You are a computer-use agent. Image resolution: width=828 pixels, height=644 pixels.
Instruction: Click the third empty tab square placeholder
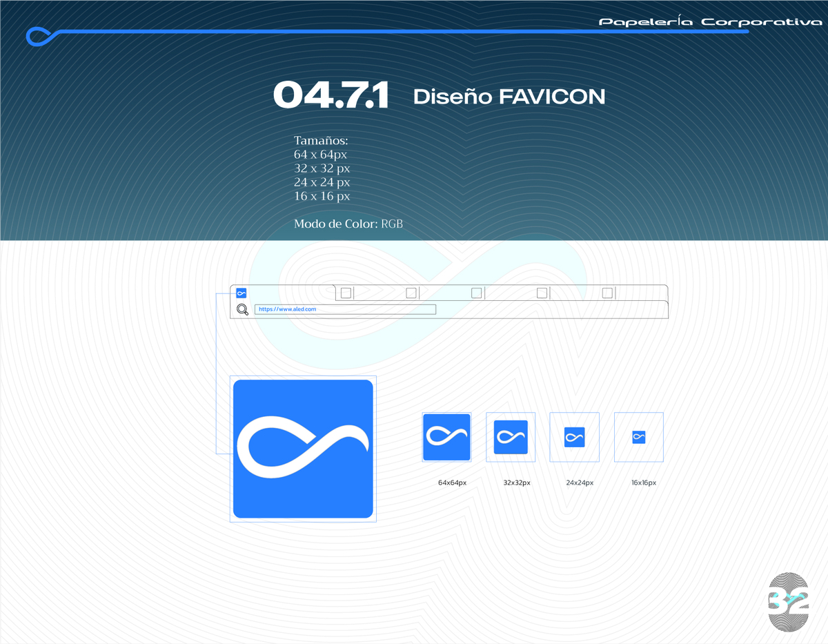(476, 293)
